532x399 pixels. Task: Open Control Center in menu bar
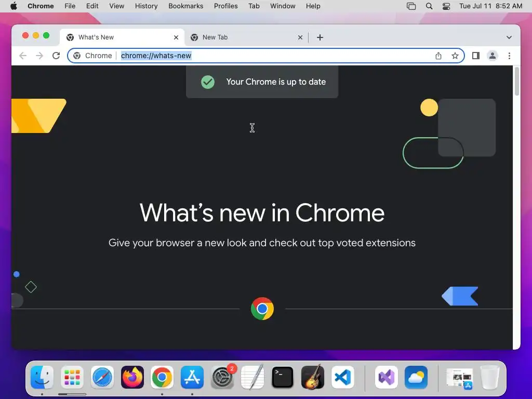[x=446, y=6]
